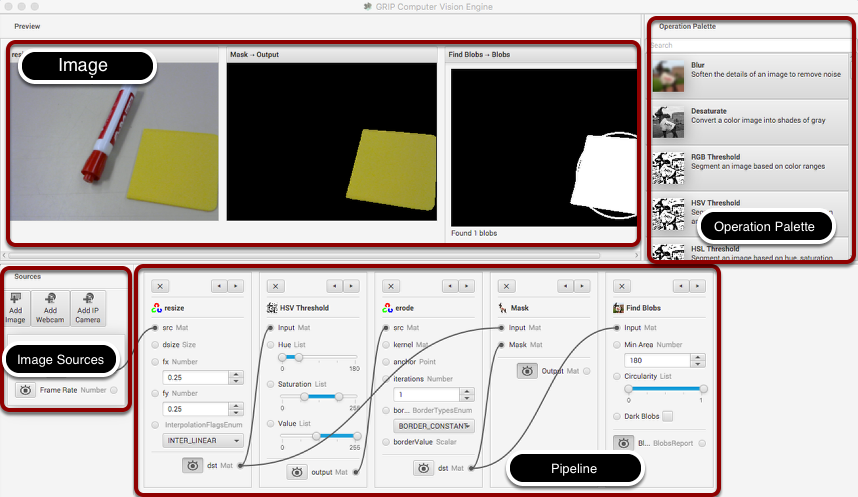The image size is (858, 497).
Task: Open the INTER_LINEAR interpolation dropdown
Action: click(x=205, y=440)
